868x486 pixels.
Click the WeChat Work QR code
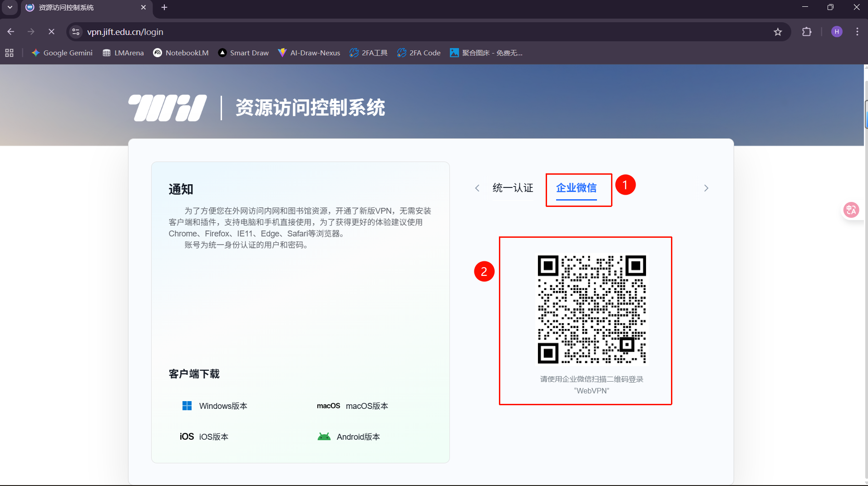(592, 309)
